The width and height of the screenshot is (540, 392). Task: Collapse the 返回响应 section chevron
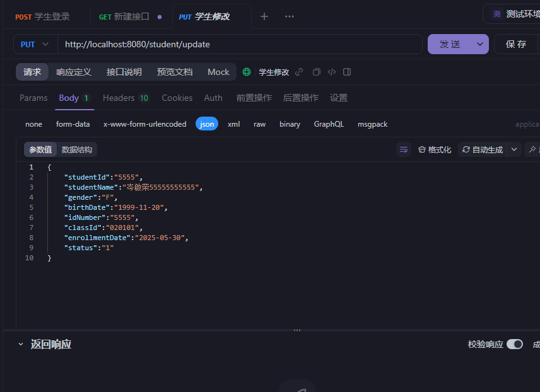(x=21, y=344)
